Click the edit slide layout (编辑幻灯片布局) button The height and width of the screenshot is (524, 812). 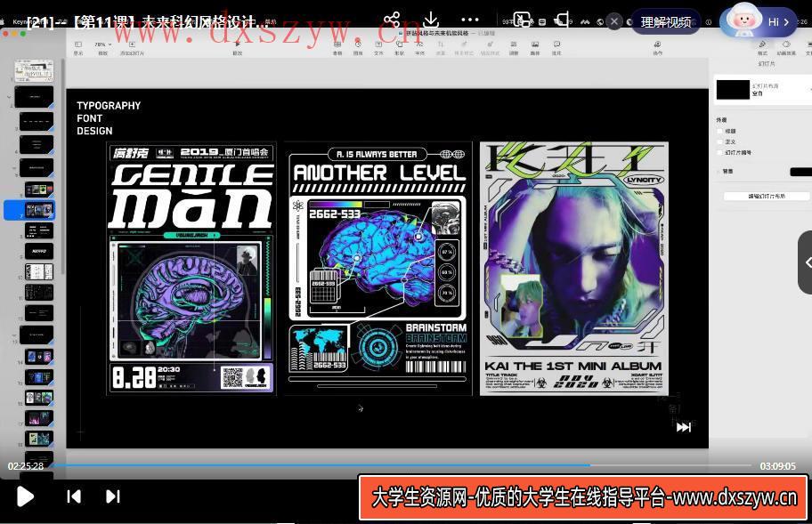coord(767,196)
